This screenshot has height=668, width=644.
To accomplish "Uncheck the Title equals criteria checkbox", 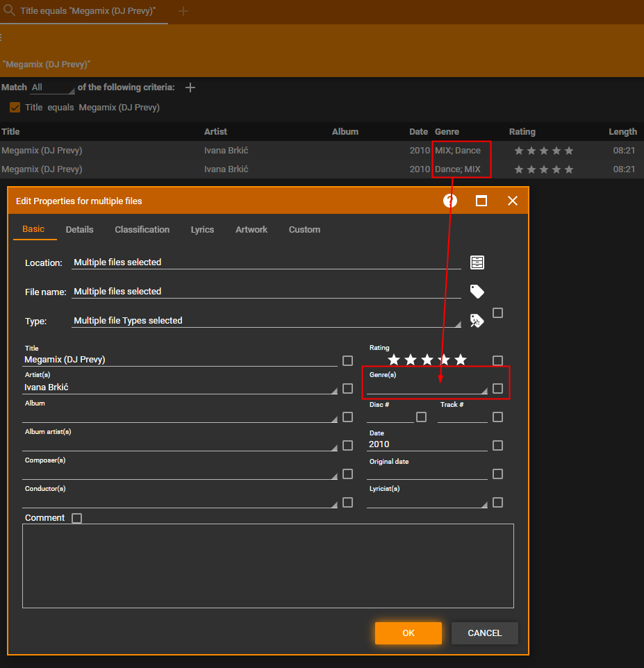I will click(x=15, y=108).
